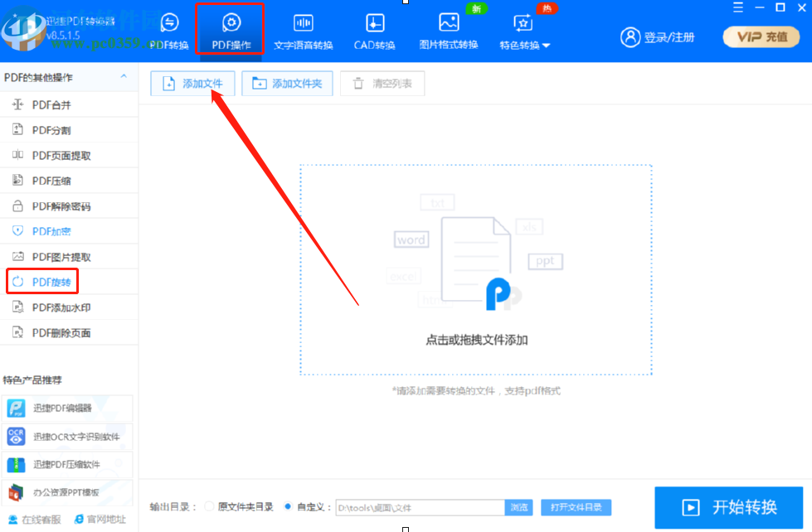
Task: Select the PDF压缩 compression tool
Action: tap(53, 180)
